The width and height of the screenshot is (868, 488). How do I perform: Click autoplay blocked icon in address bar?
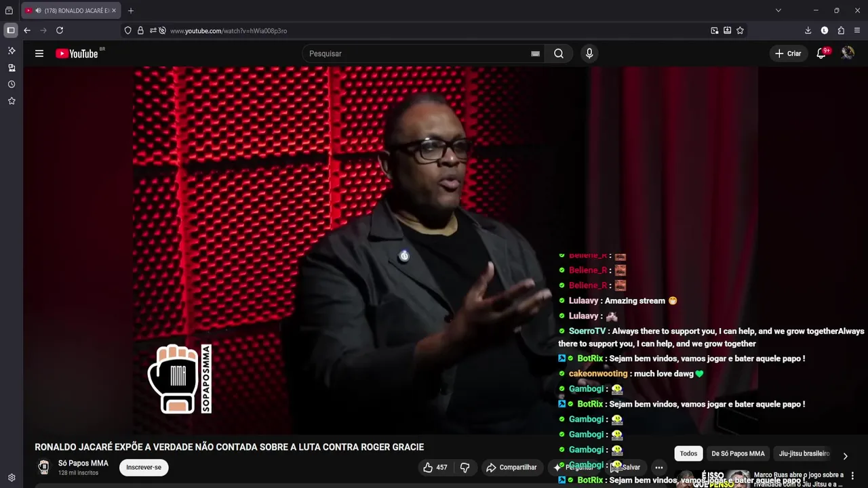(162, 30)
